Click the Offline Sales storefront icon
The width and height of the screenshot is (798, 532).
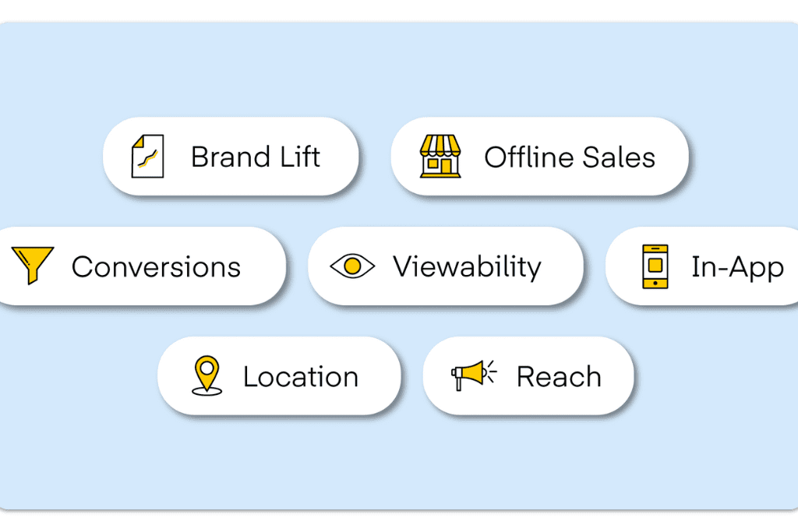440,156
